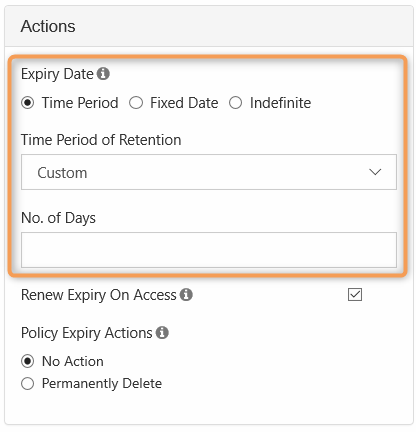The image size is (416, 432).
Task: Click the Policy Expiry Actions info icon
Action: click(162, 333)
